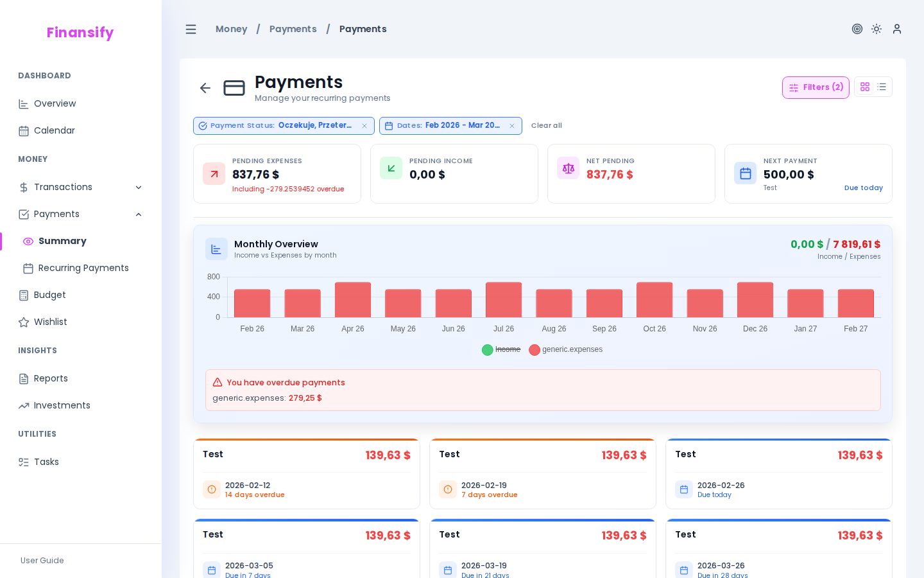Toggle the generic.expenses legend item
This screenshot has width=924, height=578.
tap(565, 349)
